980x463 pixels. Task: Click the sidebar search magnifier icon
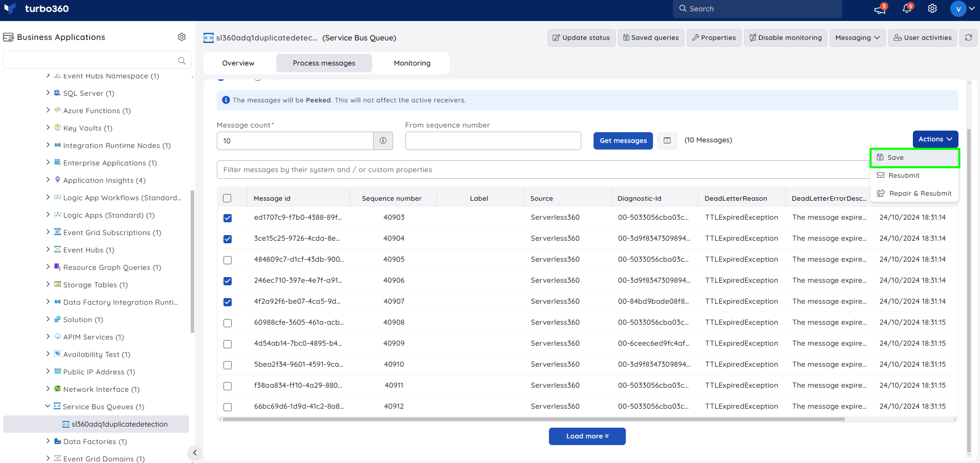coord(181,60)
